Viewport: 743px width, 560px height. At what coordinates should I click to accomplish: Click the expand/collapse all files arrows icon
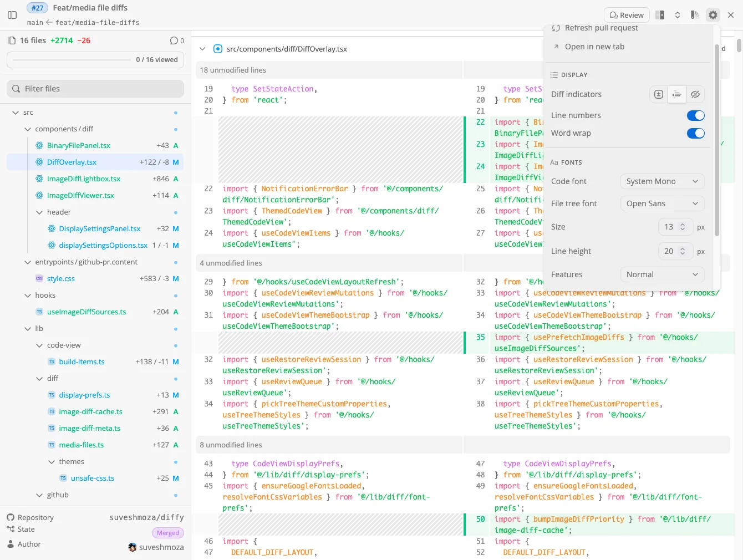[x=678, y=15]
